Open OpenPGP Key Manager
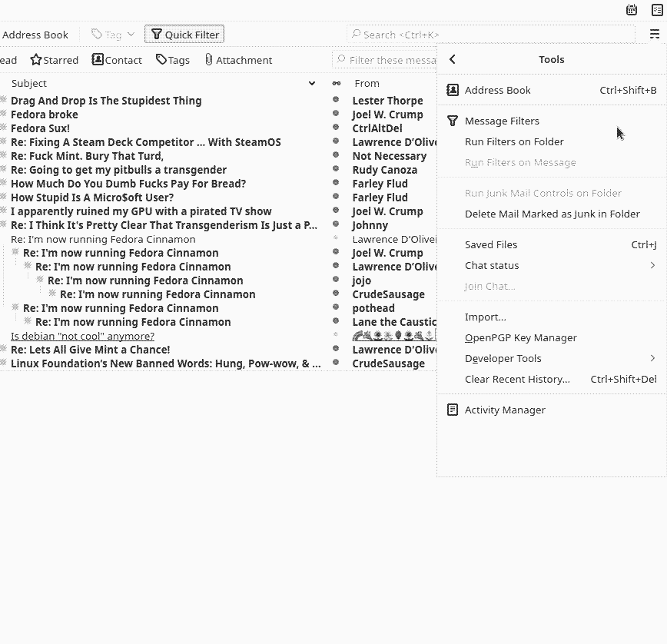This screenshot has height=644, width=667. coord(551,338)
